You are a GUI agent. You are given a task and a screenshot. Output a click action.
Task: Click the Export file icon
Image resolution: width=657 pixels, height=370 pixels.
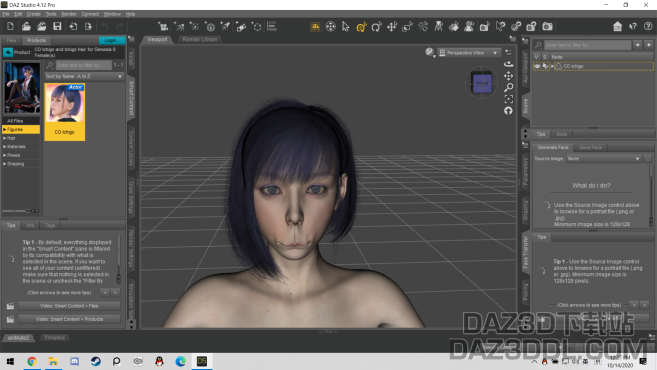[88, 26]
